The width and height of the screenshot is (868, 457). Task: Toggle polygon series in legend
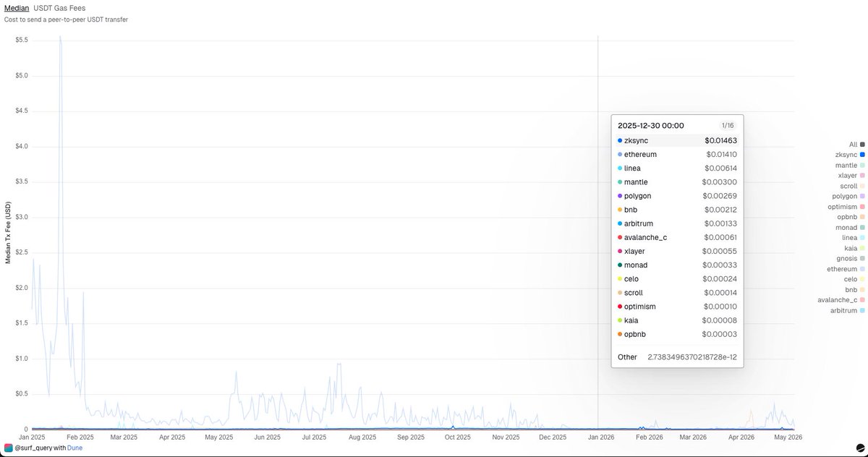[848, 196]
